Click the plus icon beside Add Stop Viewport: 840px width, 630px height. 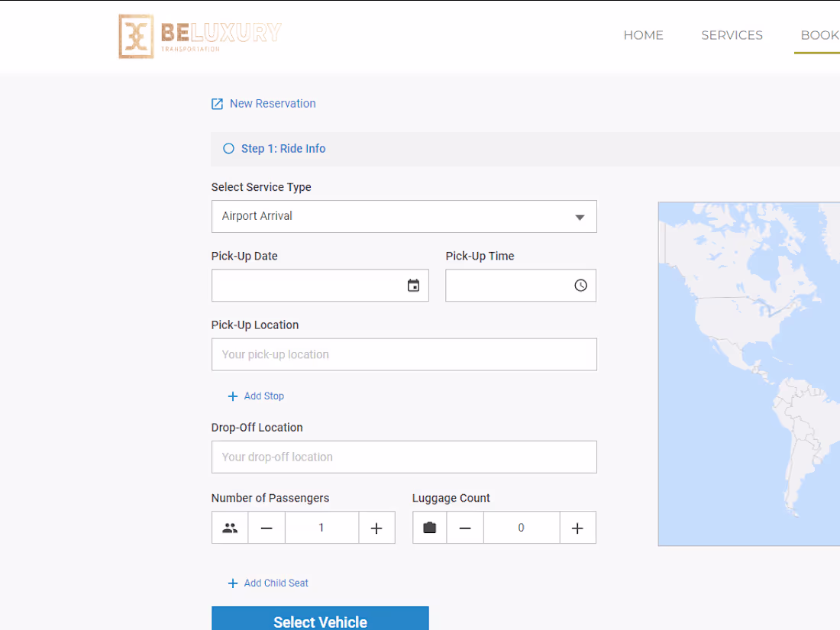232,396
